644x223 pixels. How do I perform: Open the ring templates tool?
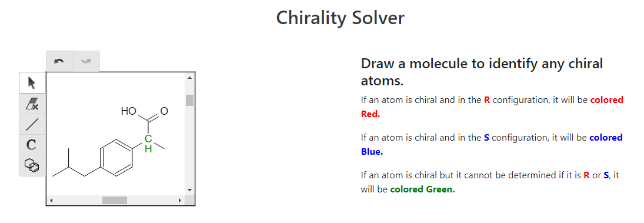click(x=32, y=165)
